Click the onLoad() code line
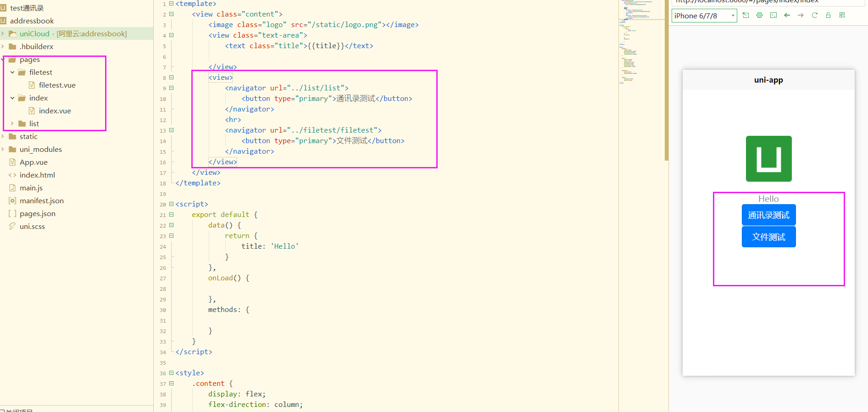868x412 pixels. [228, 278]
